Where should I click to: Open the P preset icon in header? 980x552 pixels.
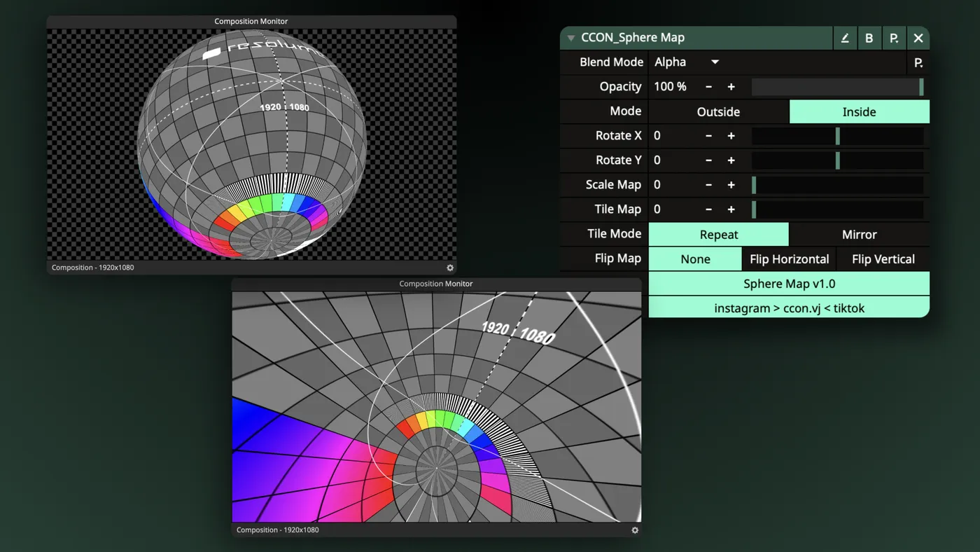tap(894, 38)
